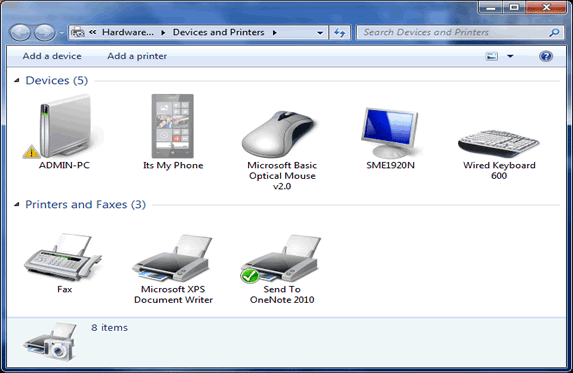This screenshot has width=573, height=373.
Task: Open the view options dropdown arrow
Action: 510,56
